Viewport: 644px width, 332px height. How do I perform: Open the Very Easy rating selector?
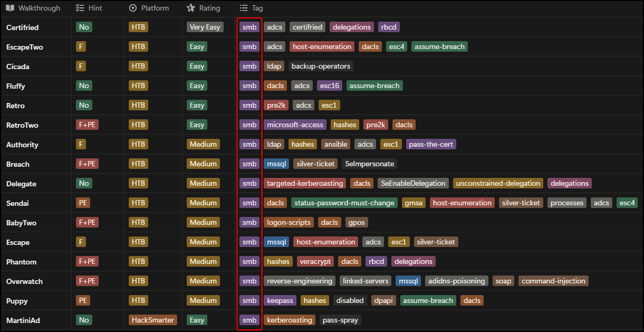205,27
